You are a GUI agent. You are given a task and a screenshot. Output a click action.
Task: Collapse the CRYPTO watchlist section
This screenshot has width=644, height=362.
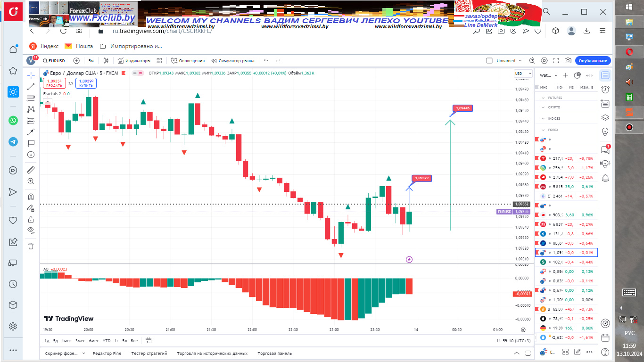tap(543, 107)
